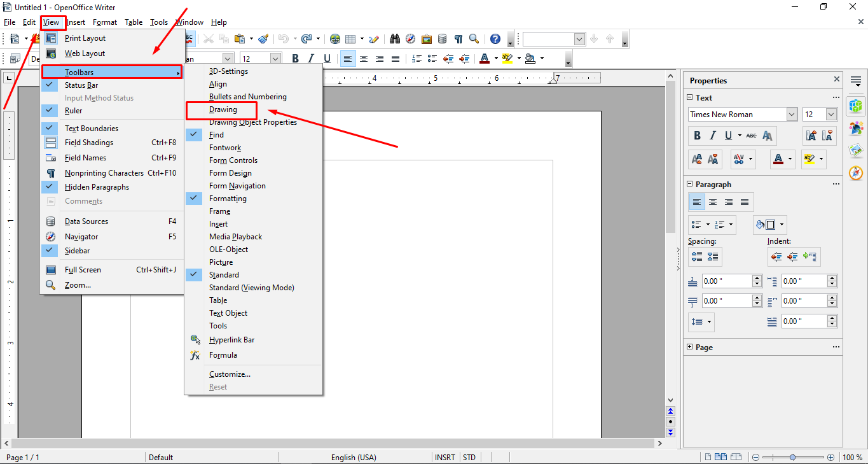Image resolution: width=868 pixels, height=464 pixels.
Task: Click the Paste clipboard icon
Action: click(x=240, y=39)
